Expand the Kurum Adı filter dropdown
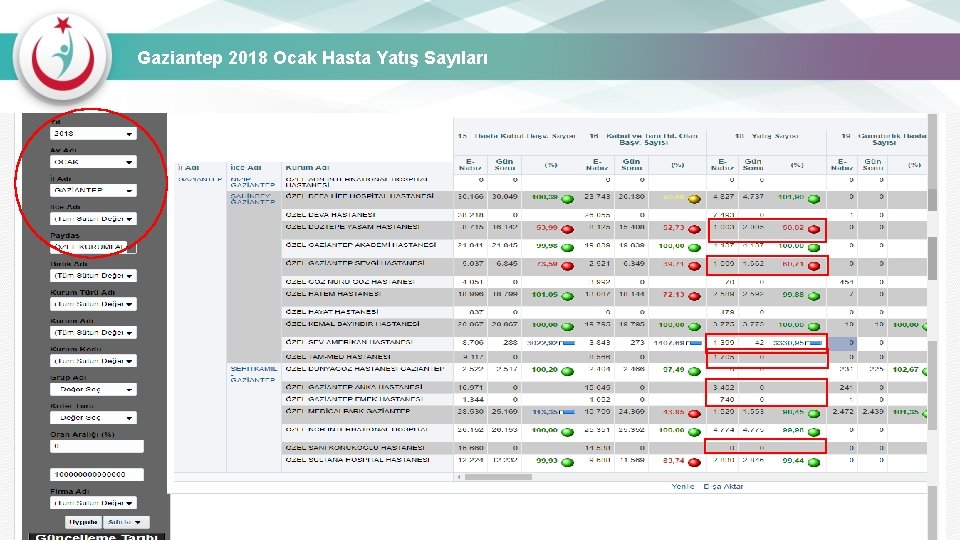Image resolution: width=960 pixels, height=540 pixels. click(93, 332)
